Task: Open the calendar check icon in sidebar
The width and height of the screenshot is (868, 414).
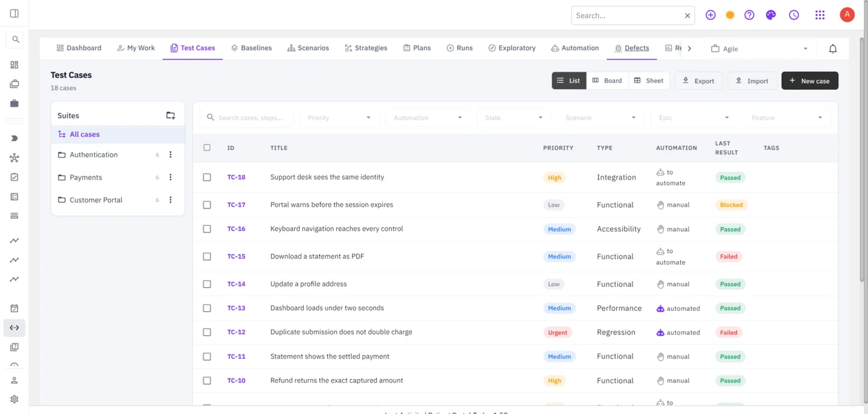Action: click(x=14, y=309)
